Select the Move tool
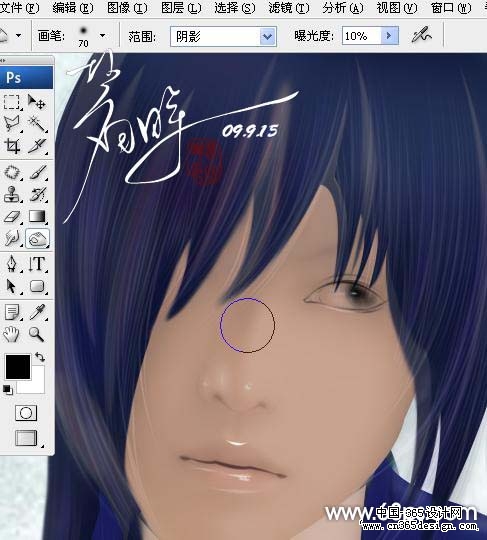Viewport: 487px width, 540px height. (37, 102)
